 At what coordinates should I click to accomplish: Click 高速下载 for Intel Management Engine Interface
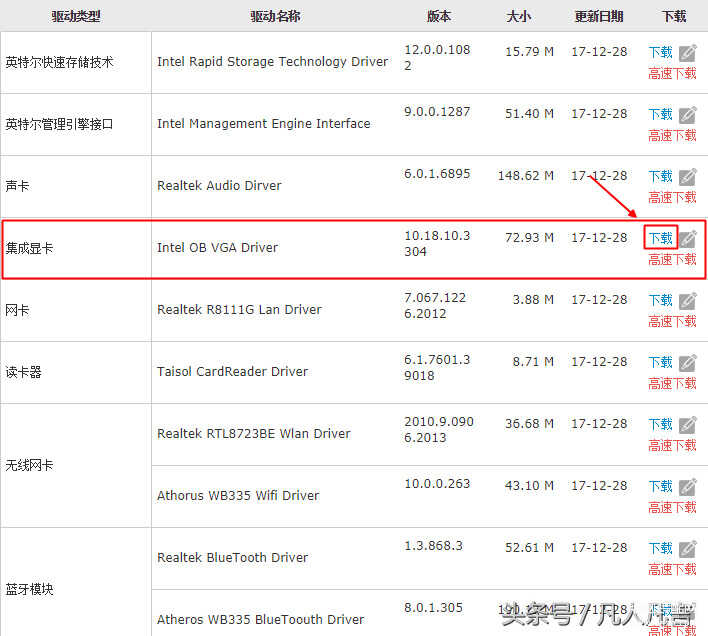pyautogui.click(x=672, y=135)
